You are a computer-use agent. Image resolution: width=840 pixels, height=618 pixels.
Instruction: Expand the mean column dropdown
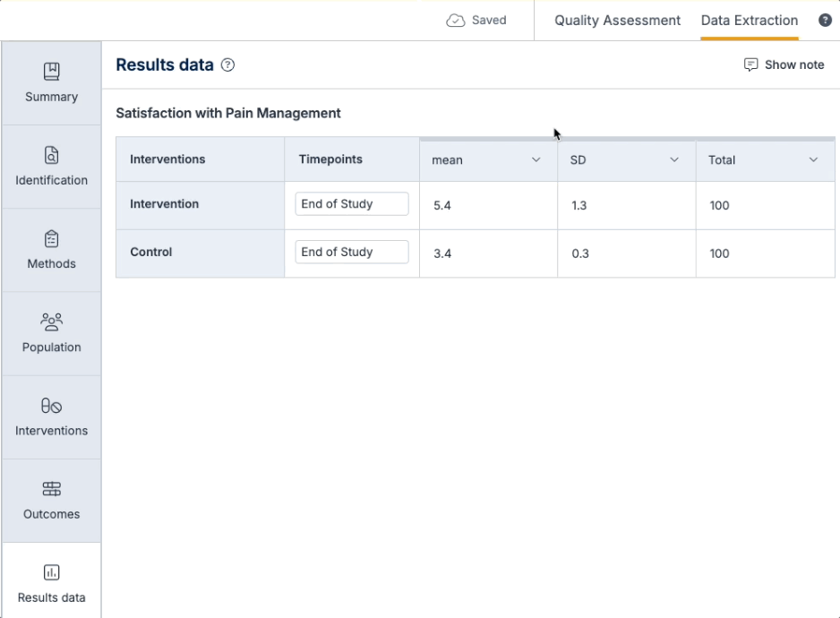tap(536, 160)
